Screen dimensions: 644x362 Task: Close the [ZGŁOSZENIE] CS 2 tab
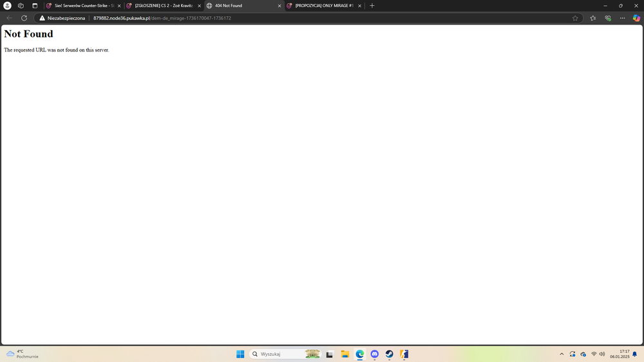coord(199,6)
